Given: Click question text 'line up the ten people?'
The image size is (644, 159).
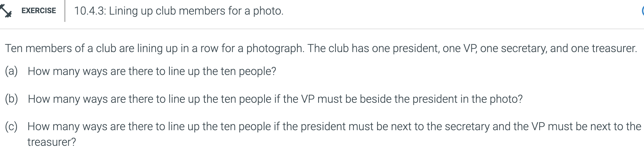Looking at the screenshot, I should tap(222, 71).
